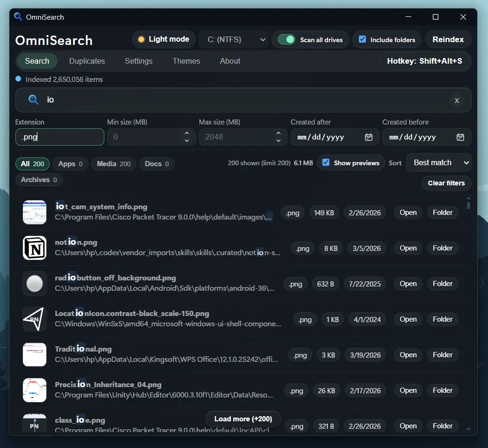This screenshot has width=488, height=448.
Task: Toggle Scan all drives switch
Action: [x=286, y=39]
